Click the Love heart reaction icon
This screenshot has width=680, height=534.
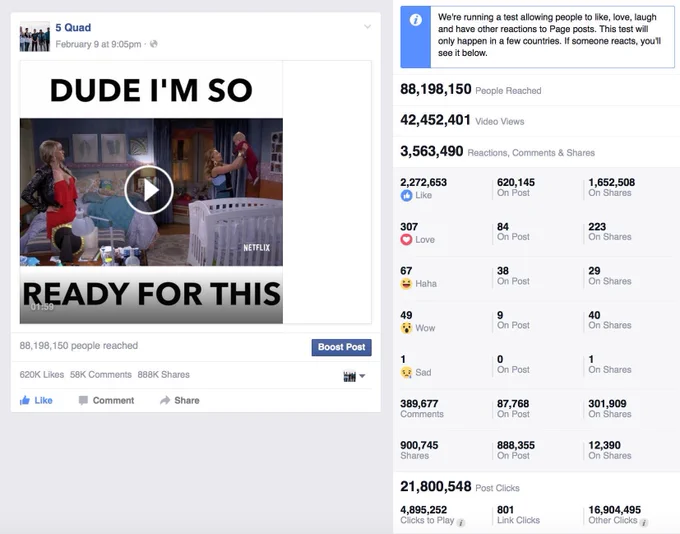pos(406,239)
